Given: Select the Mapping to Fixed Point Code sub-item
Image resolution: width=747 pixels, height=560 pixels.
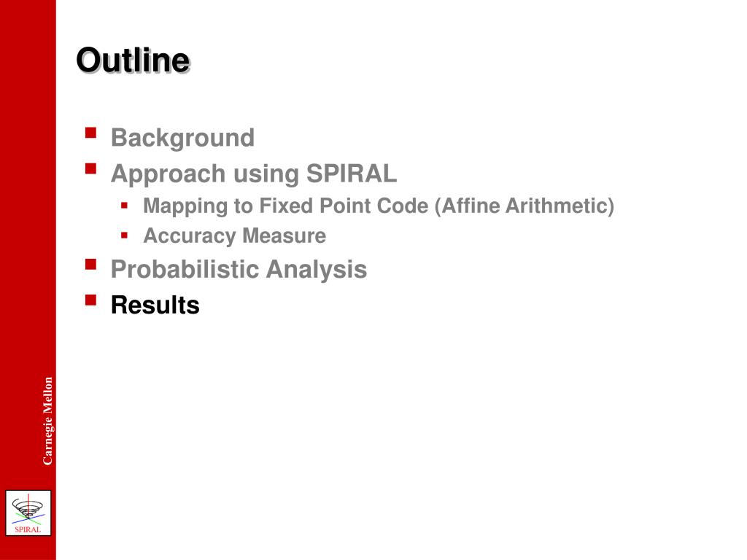Looking at the screenshot, I should pos(379,206).
